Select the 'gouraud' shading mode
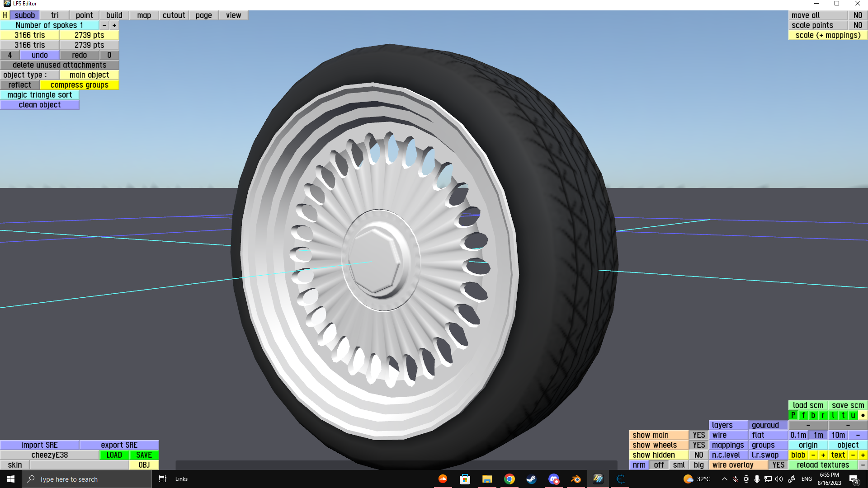This screenshot has width=868, height=488. pos(765,425)
